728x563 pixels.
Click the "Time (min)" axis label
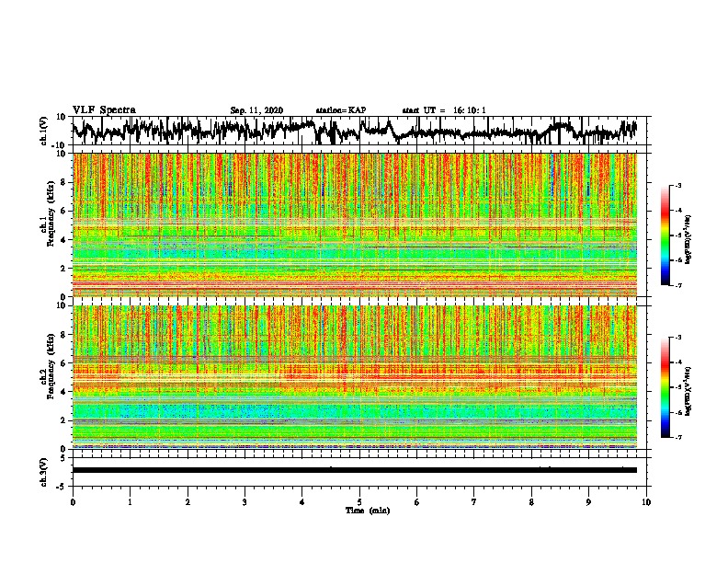click(368, 511)
